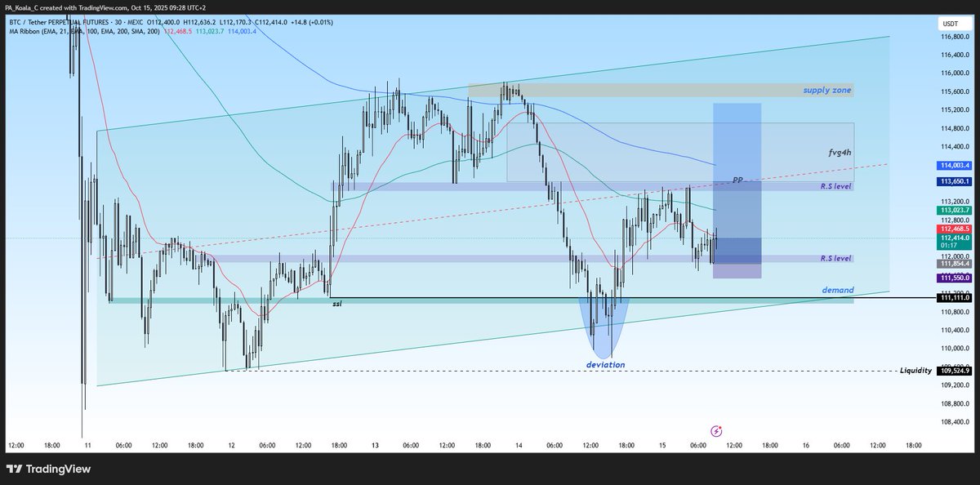
Task: Click the gray 111,854.4 price tag
Action: point(954,264)
